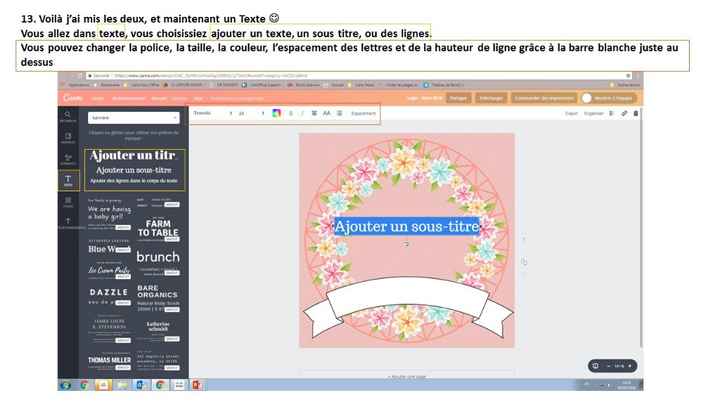
Task: Select the FARM TO TABLE text template
Action: [158, 228]
